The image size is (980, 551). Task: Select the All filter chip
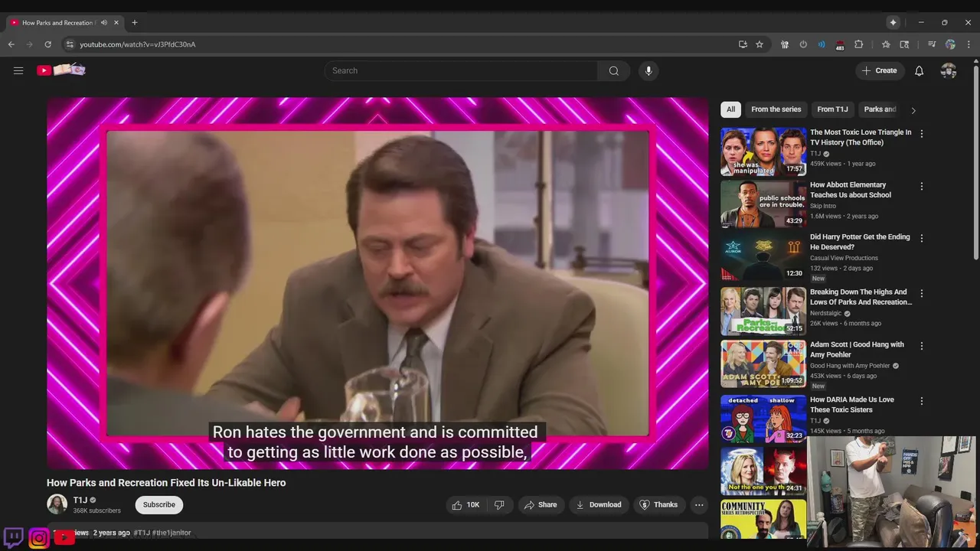point(730,109)
